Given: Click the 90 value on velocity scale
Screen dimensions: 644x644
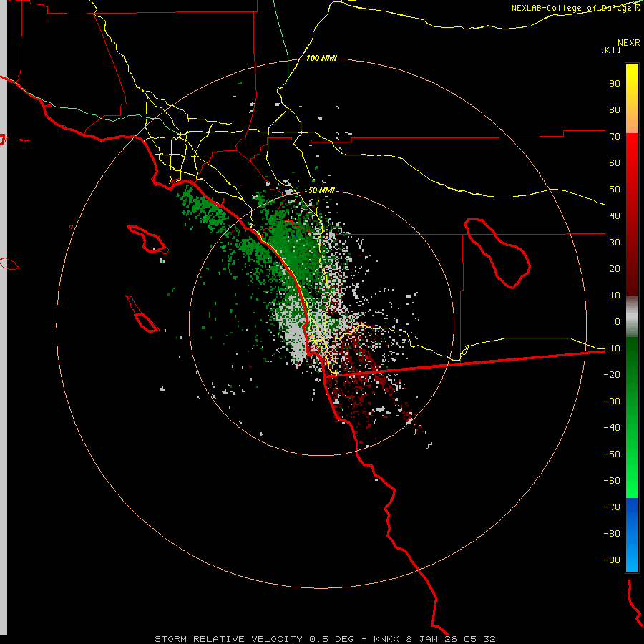Looking at the screenshot, I should (x=615, y=84).
